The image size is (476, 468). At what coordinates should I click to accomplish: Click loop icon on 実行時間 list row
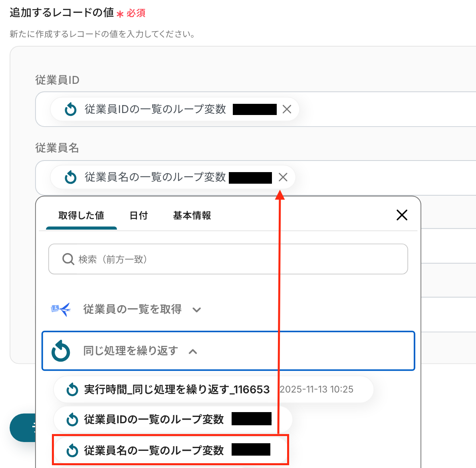click(72, 389)
